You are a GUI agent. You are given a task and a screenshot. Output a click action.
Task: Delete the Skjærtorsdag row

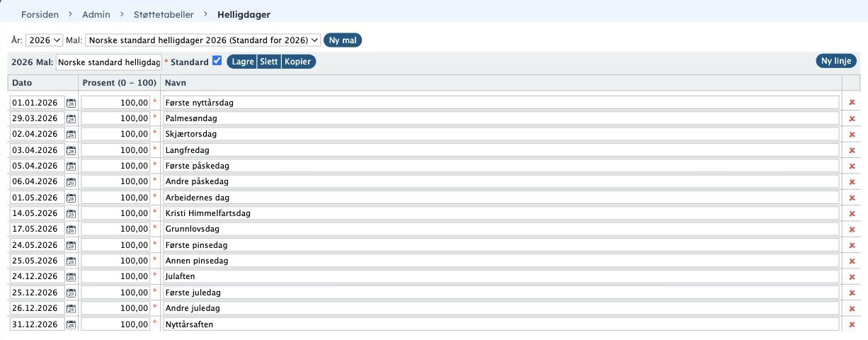point(852,135)
